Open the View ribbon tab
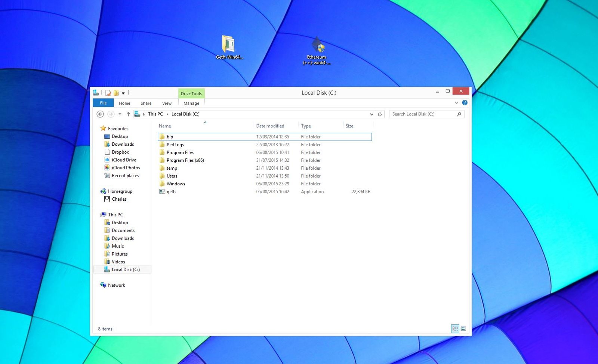This screenshot has height=364, width=598. click(167, 104)
